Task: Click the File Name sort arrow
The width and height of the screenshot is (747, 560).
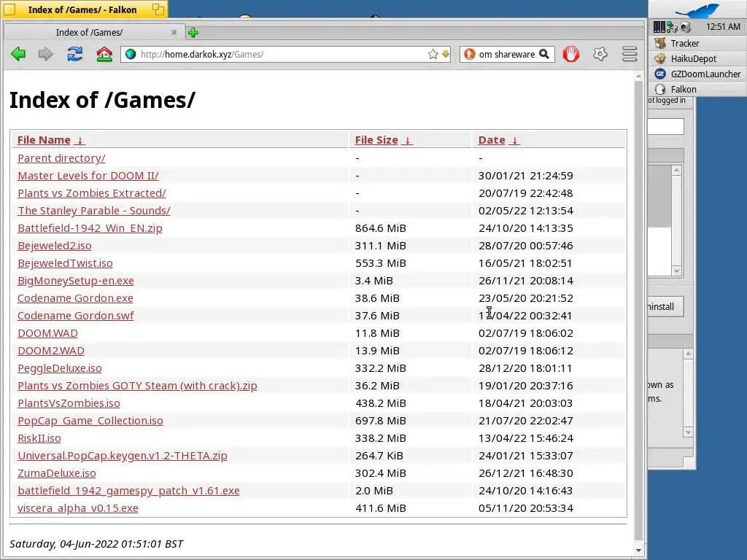Action: point(80,141)
